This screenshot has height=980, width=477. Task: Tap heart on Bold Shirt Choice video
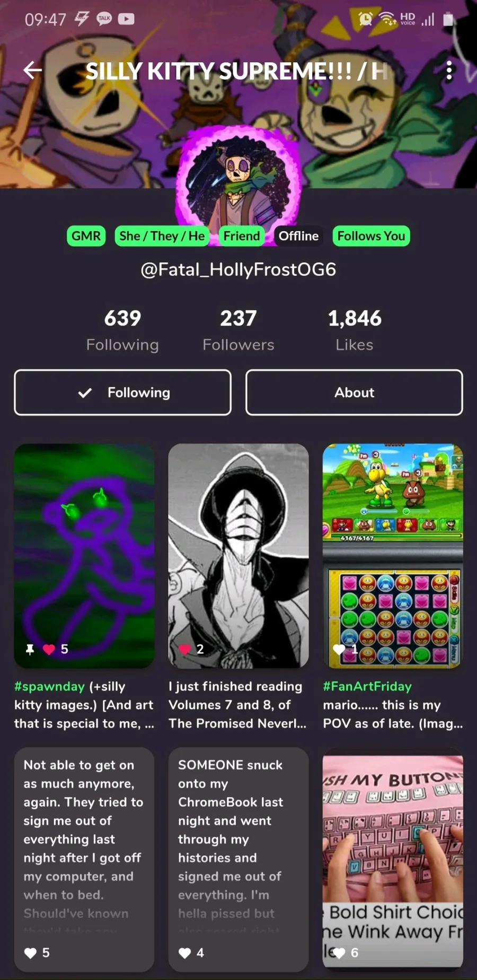[x=339, y=953]
